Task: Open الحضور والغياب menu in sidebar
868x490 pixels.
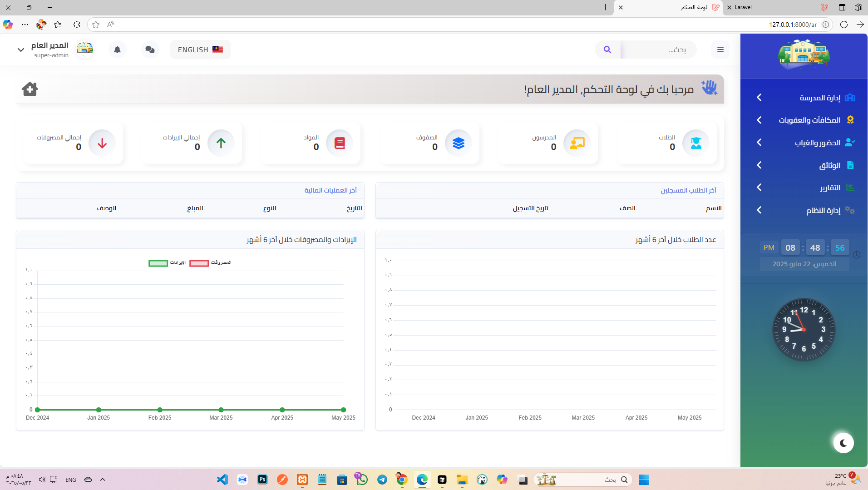Action: pyautogui.click(x=815, y=143)
